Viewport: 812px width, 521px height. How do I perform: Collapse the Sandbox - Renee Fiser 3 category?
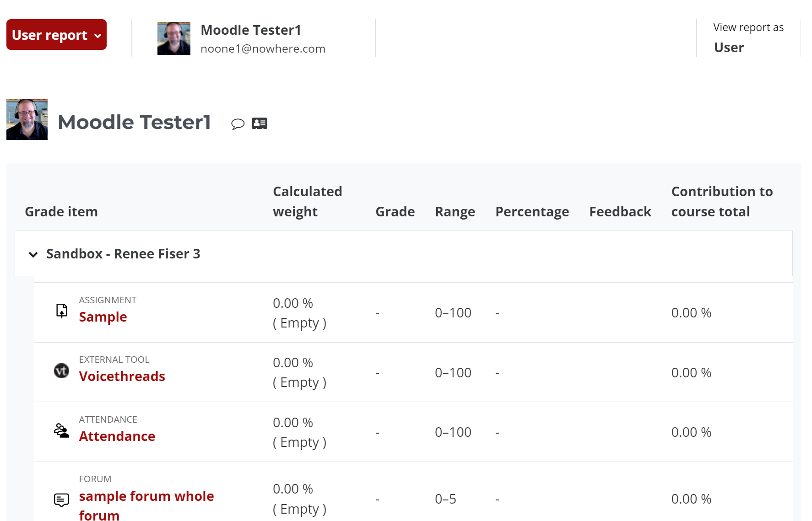tap(33, 254)
